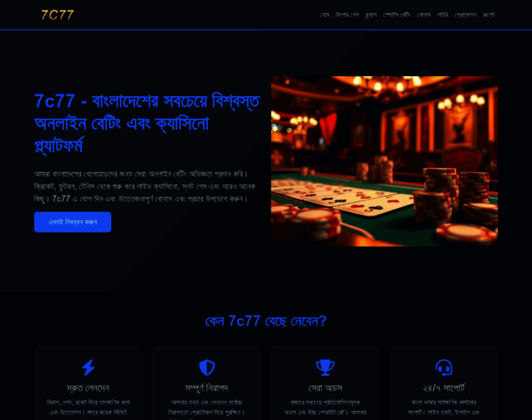Image resolution: width=532 pixels, height=420 pixels.
Task: Click the lightning bolt fast transactions icon
Action: click(88, 367)
